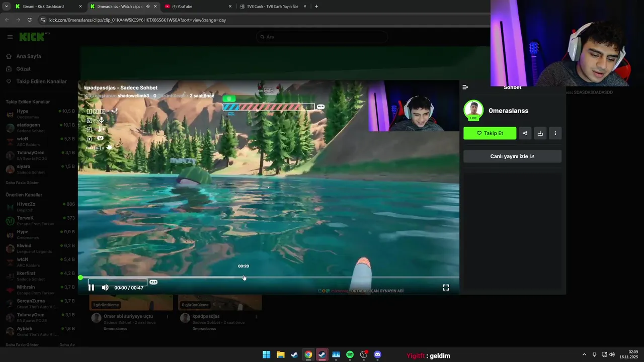Click the address bar URL

tap(137, 20)
